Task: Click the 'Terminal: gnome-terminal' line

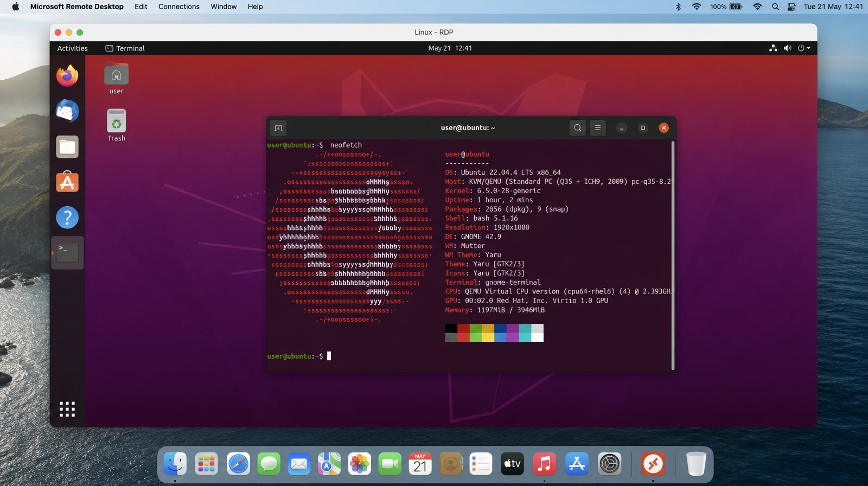Action: [493, 283]
